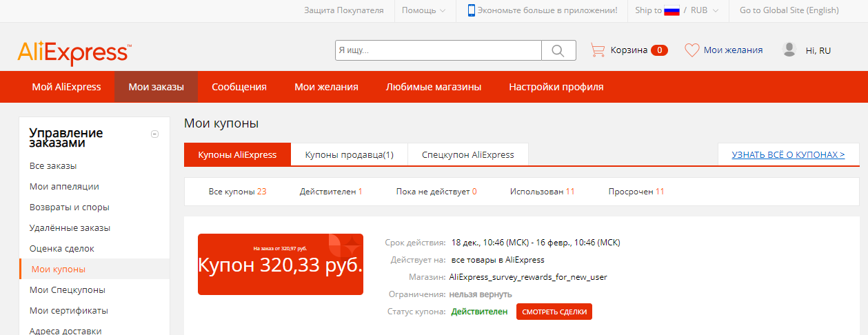Click the mobile phone app icon
The image size is (868, 335).
coord(472,10)
